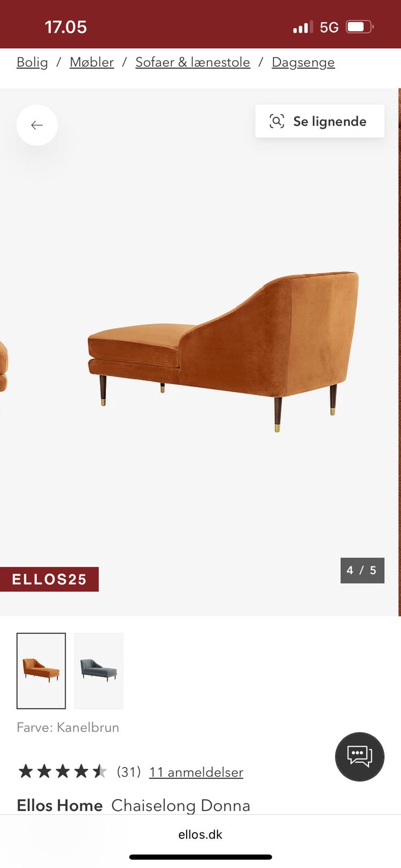The height and width of the screenshot is (868, 401).
Task: Tap the ELLOS25 promo badge
Action: point(49,579)
